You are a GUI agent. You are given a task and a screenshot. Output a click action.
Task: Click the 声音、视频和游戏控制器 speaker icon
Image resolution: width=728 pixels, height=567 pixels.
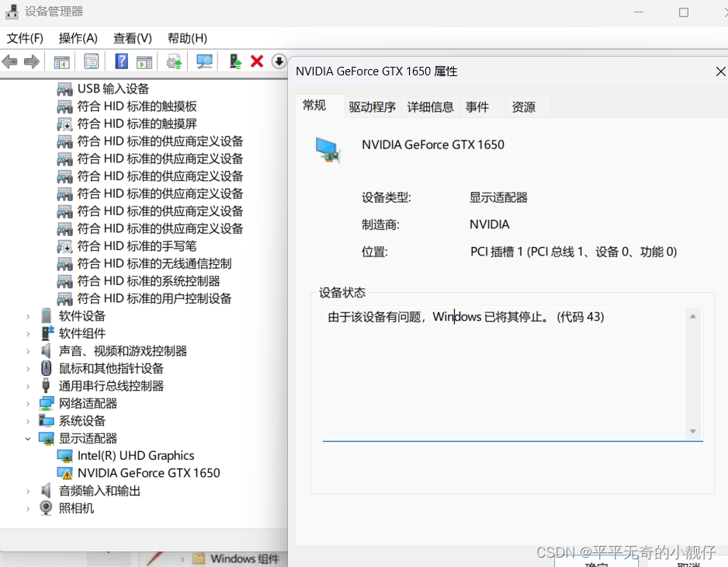(x=46, y=350)
